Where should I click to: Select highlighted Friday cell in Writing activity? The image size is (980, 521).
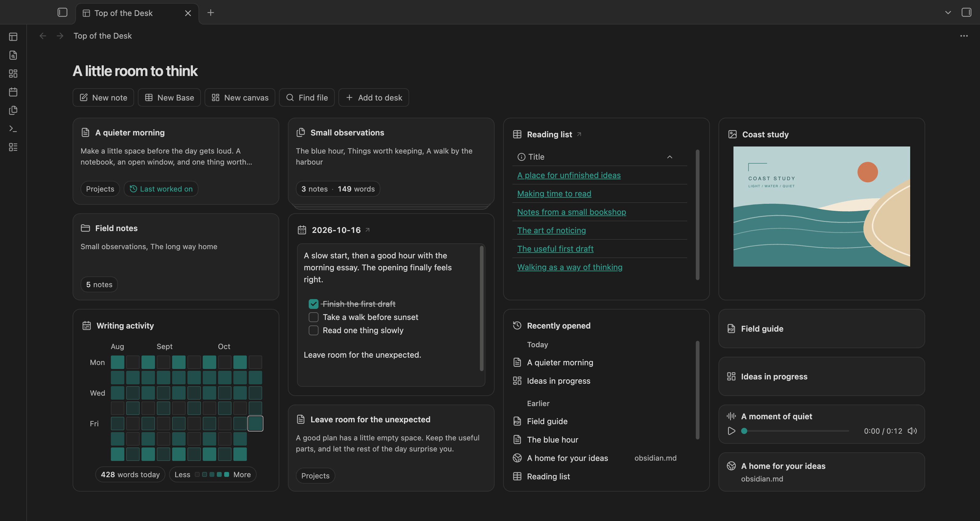pos(255,424)
